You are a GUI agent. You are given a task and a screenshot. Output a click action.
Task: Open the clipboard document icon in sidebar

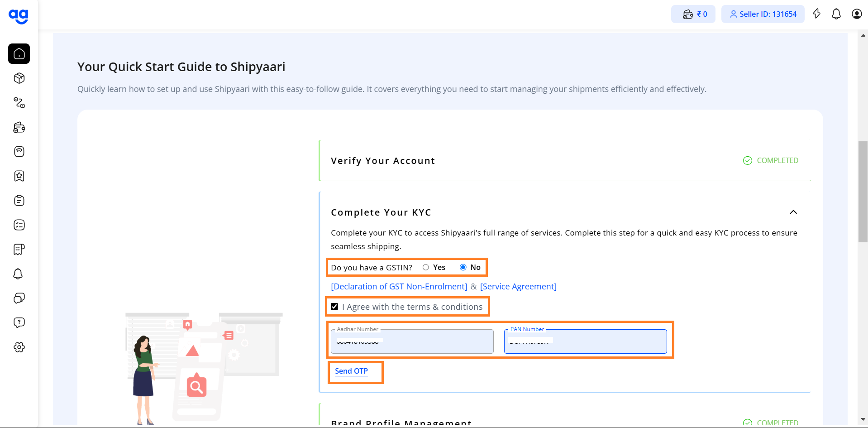coord(19,201)
